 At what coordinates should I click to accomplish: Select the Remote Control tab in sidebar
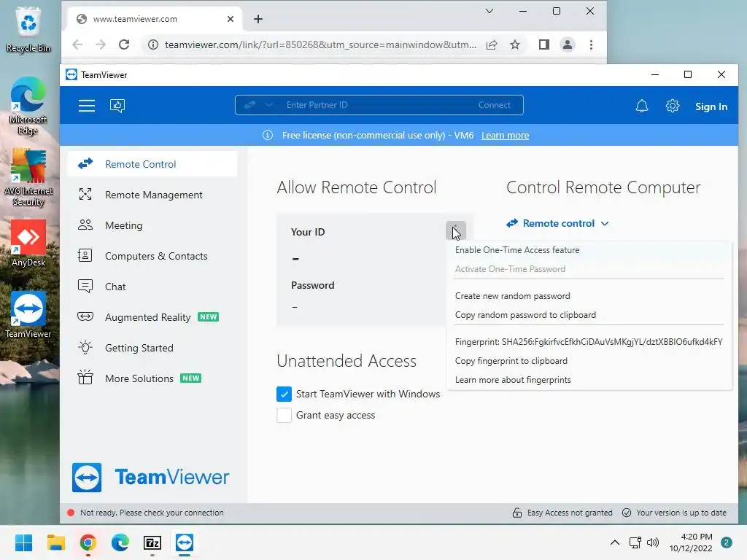click(x=152, y=164)
